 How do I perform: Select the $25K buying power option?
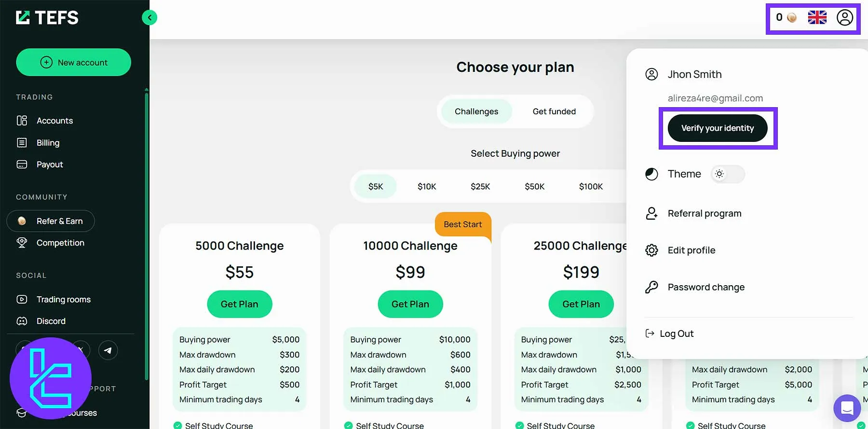[480, 186]
